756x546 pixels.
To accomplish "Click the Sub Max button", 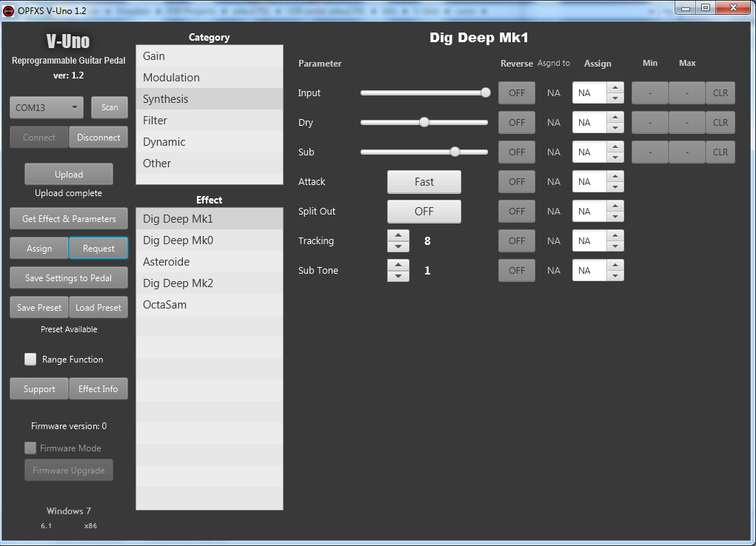I will (x=687, y=152).
